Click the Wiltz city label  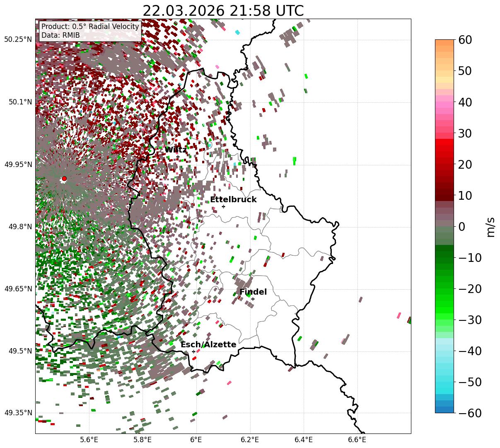(176, 150)
